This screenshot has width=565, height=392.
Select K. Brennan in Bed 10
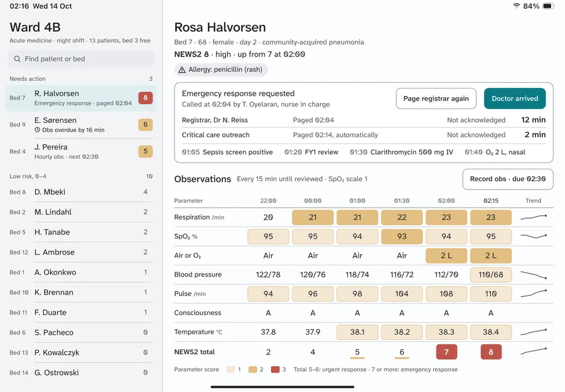coord(81,292)
